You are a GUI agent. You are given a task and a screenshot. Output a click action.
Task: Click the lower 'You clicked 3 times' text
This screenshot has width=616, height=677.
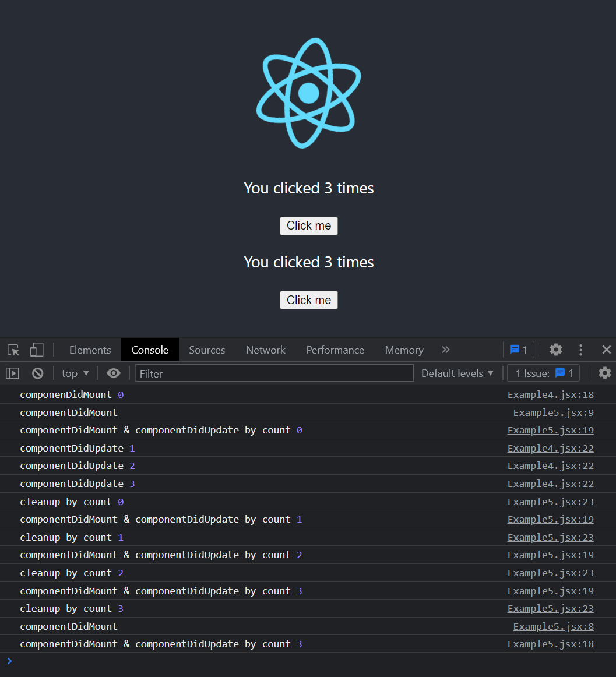click(308, 262)
